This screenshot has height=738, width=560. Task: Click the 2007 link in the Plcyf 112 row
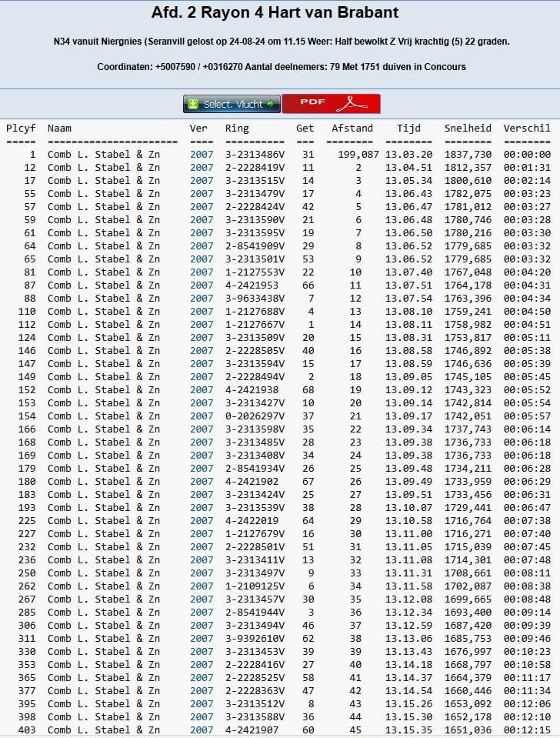tap(202, 325)
